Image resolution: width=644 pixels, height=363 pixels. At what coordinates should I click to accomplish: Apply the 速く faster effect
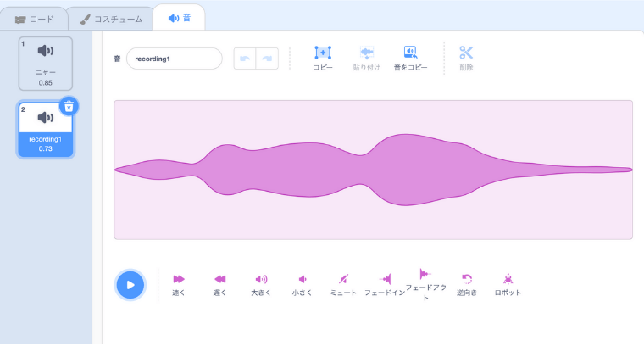point(179,285)
